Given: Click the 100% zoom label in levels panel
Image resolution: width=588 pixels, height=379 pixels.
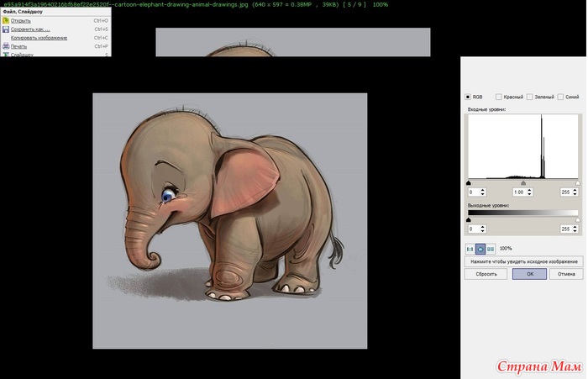Looking at the screenshot, I should point(506,249).
